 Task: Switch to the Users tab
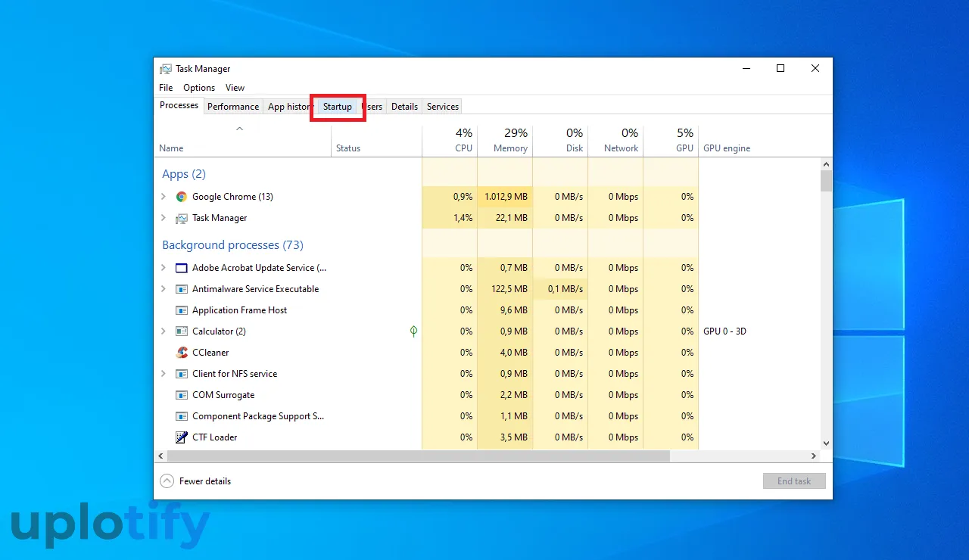pos(374,107)
